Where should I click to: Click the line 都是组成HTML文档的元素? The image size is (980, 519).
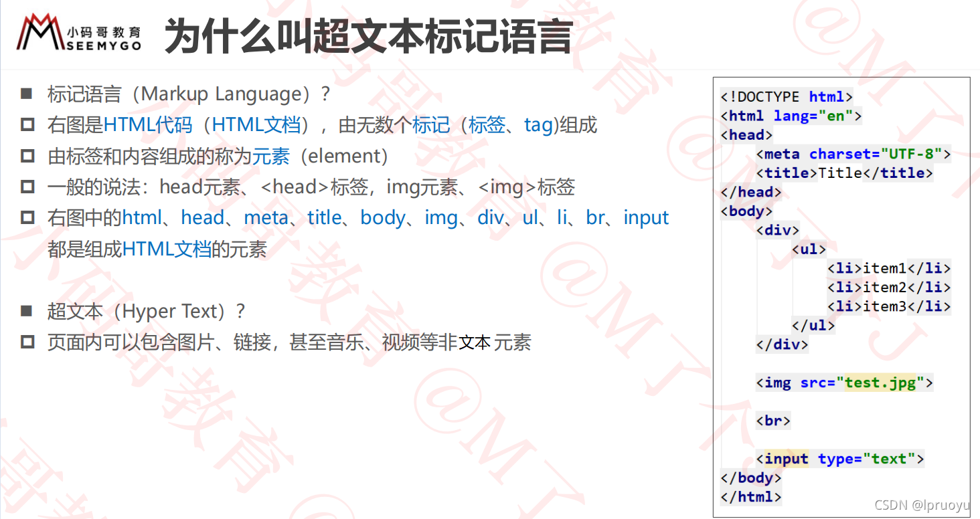157,249
